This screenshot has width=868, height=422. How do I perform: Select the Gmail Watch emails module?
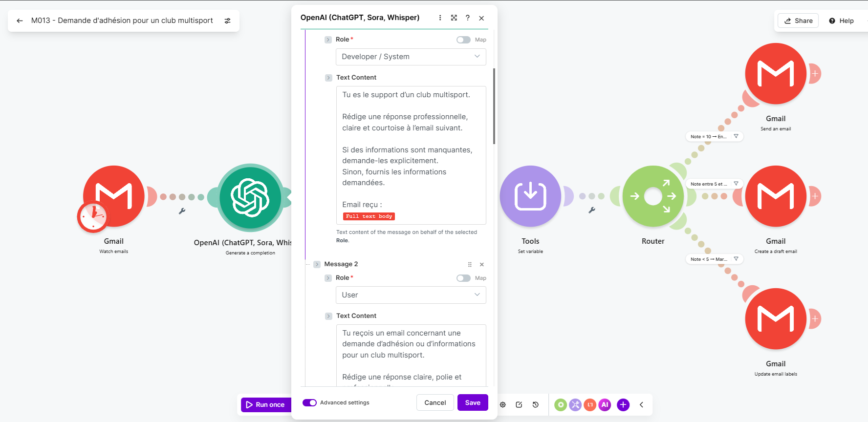114,196
